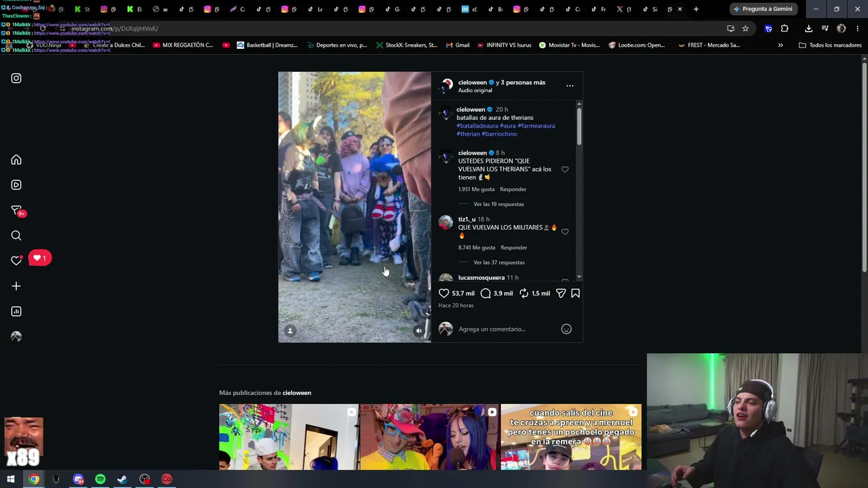The image size is (868, 488).
Task: Open the Movistar Tv bookmark
Action: [569, 45]
